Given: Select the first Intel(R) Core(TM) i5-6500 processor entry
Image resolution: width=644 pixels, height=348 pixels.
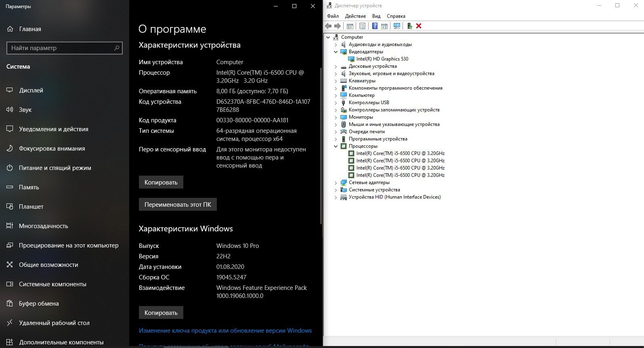Looking at the screenshot, I should (x=400, y=153).
